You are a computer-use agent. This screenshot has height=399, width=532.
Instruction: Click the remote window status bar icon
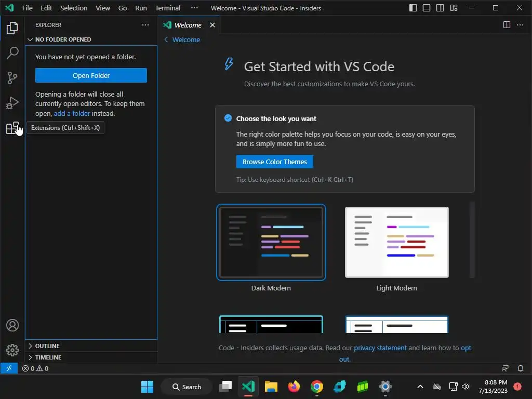pyautogui.click(x=9, y=368)
